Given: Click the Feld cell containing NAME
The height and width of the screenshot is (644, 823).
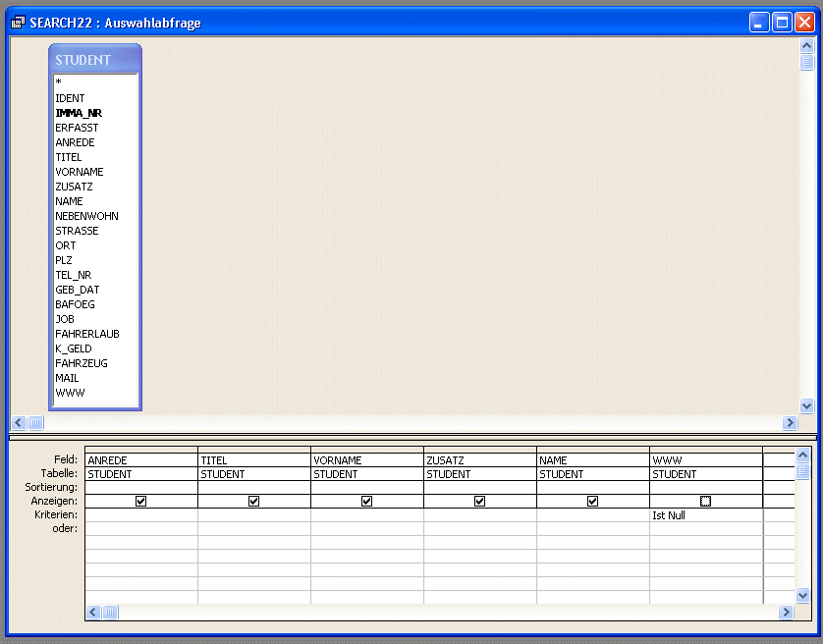Looking at the screenshot, I should tap(592, 460).
